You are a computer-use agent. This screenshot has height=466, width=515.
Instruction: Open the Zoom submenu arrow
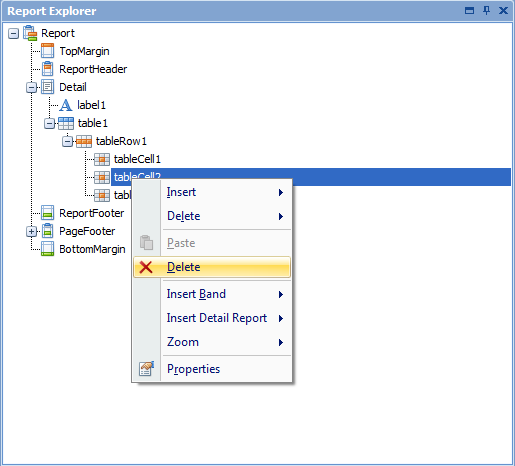[281, 342]
